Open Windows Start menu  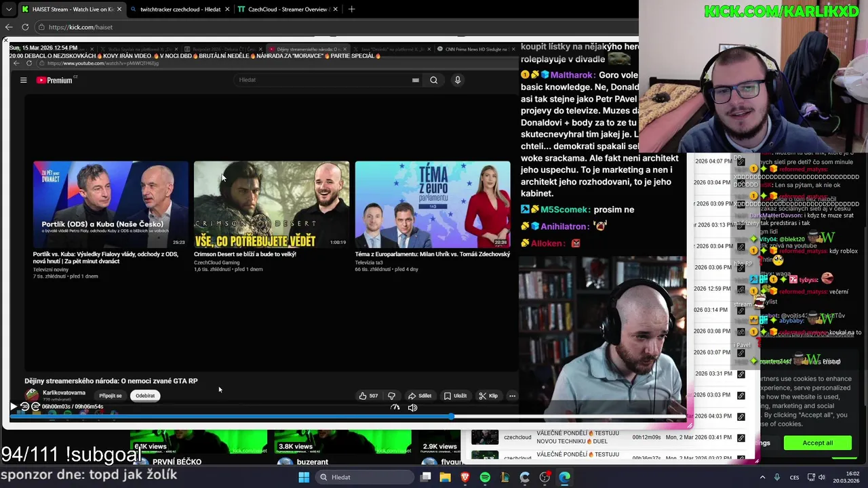(304, 477)
